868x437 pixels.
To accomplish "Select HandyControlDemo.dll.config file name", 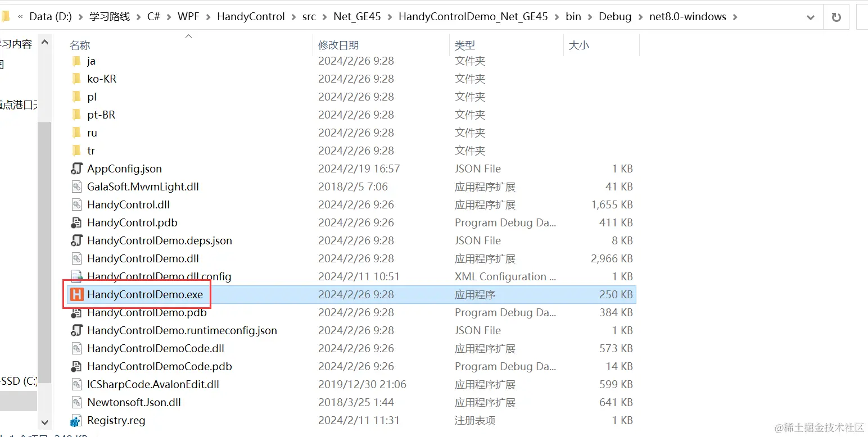I will [x=159, y=276].
